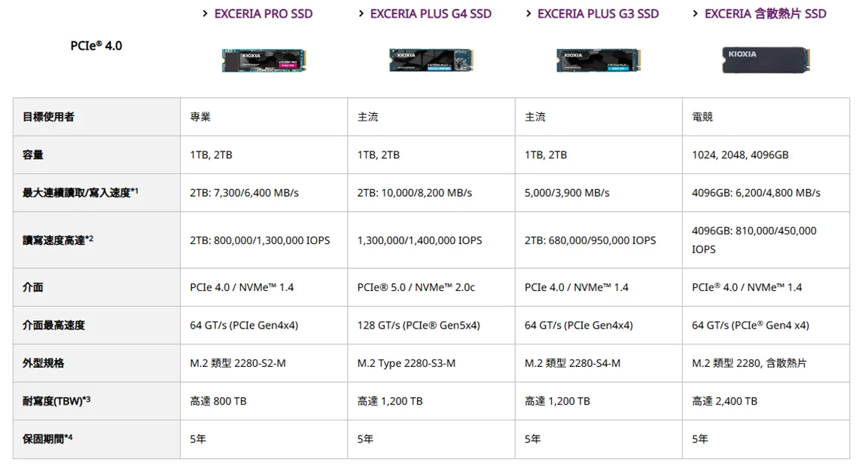Click the 2TB: 10,000/8,200 MB/s cell
Viewport: 868px width, 474px height.
[x=415, y=193]
